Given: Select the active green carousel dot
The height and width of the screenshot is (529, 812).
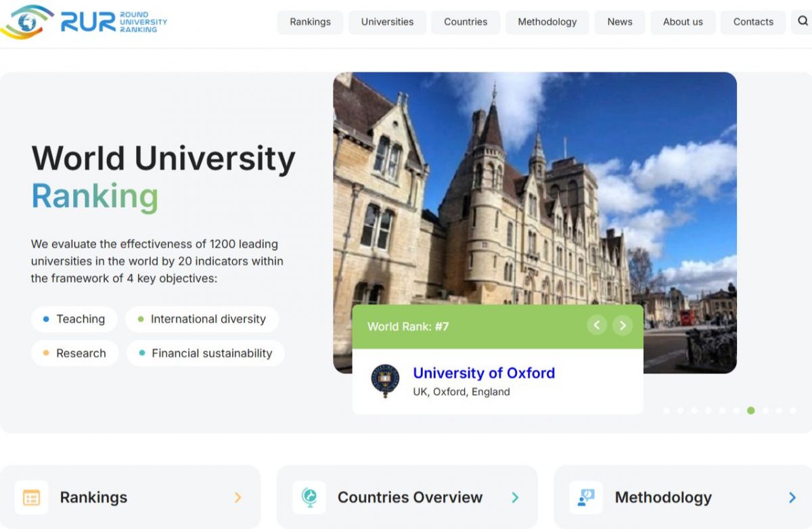Looking at the screenshot, I should (751, 411).
